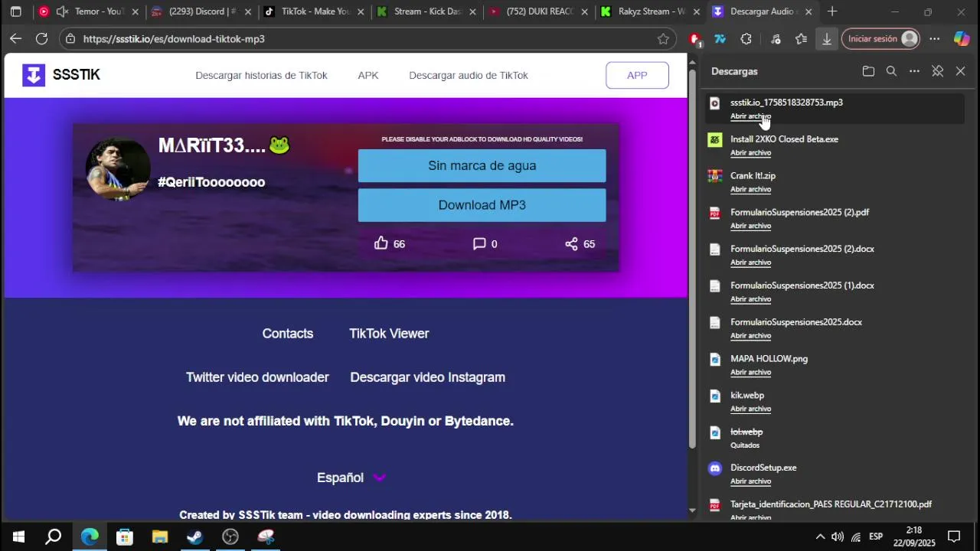The width and height of the screenshot is (980, 551).
Task: Open OBS Studio from the taskbar
Action: [x=230, y=536]
